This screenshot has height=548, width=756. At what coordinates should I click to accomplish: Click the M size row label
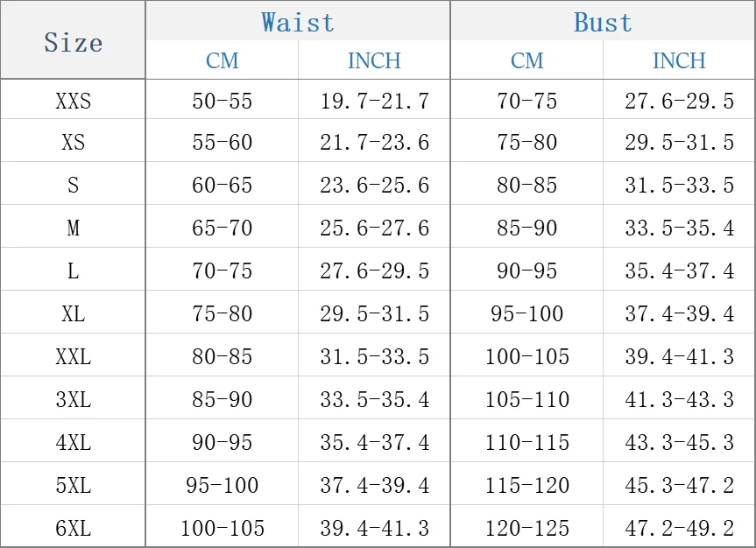tap(73, 228)
